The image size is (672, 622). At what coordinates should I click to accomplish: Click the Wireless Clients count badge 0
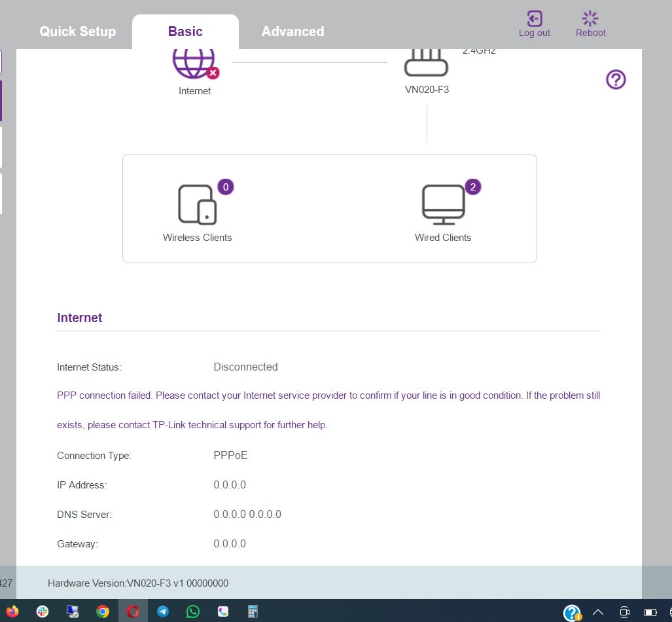[x=226, y=187]
